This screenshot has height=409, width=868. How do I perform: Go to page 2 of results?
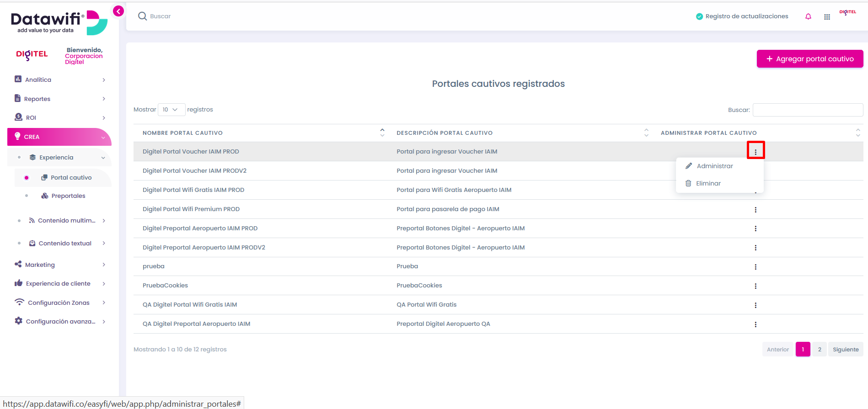(x=820, y=349)
